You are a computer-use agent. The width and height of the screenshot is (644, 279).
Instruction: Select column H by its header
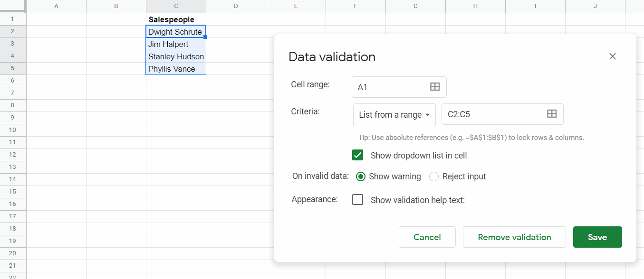click(x=475, y=6)
